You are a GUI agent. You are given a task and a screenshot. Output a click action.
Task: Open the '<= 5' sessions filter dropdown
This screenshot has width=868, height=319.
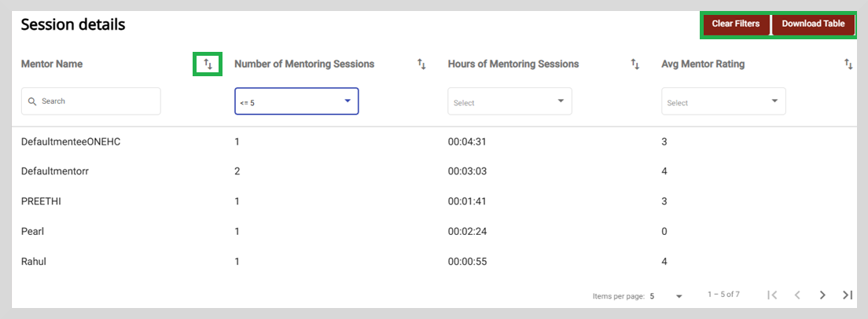pyautogui.click(x=296, y=101)
